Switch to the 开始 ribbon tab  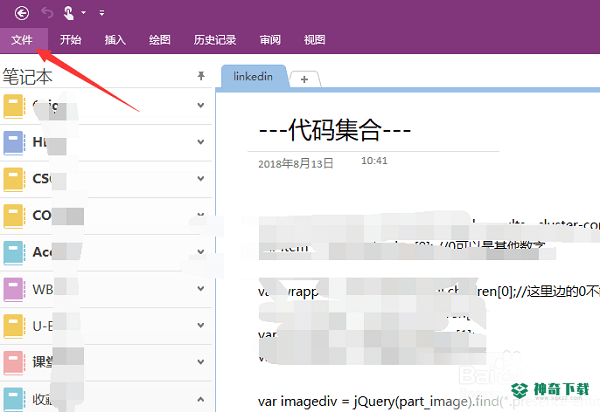click(x=71, y=40)
